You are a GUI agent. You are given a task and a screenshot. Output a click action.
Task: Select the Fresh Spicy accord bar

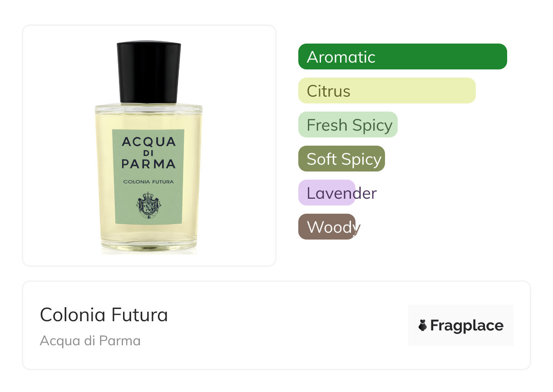348,125
